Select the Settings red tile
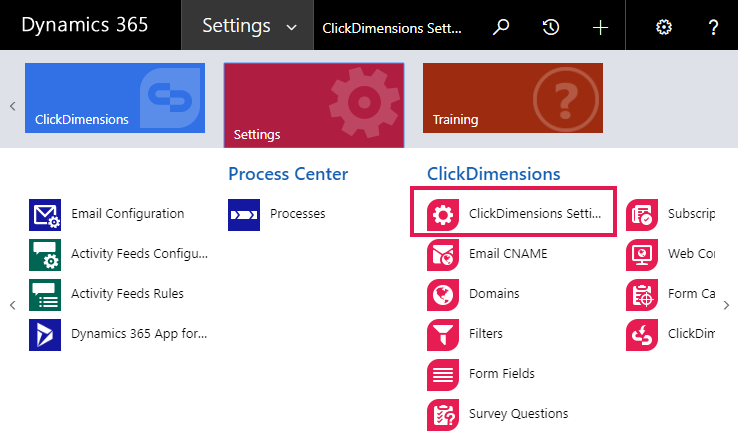 (314, 105)
